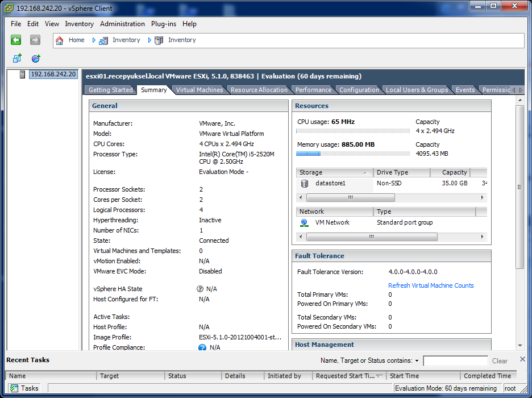Viewport: 532px width, 398px height.
Task: Click Home in the breadcrumb bar
Action: click(x=76, y=40)
